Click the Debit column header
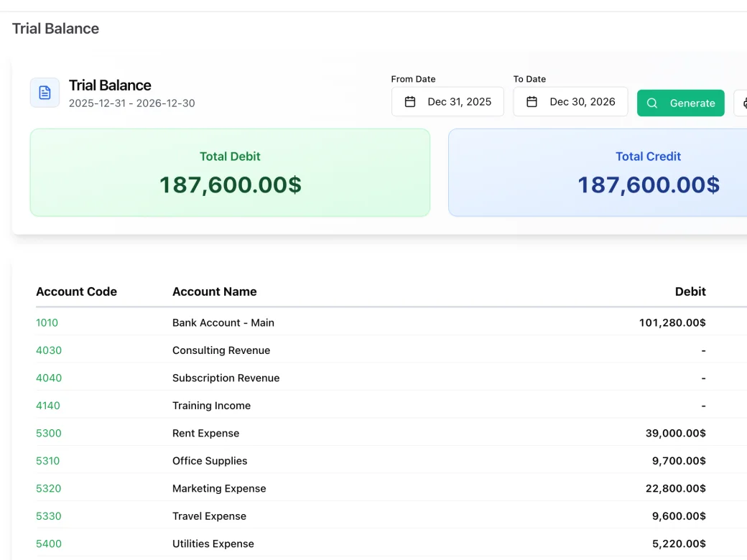The width and height of the screenshot is (747, 560). click(690, 291)
